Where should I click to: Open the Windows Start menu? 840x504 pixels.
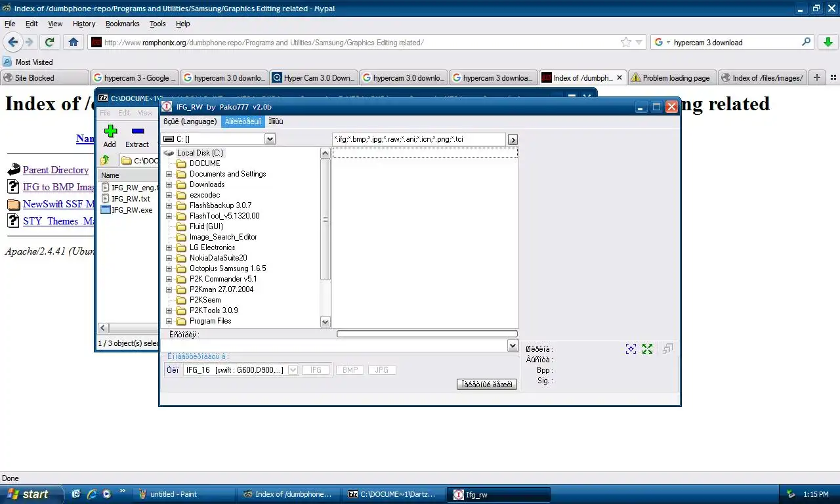[x=31, y=494]
